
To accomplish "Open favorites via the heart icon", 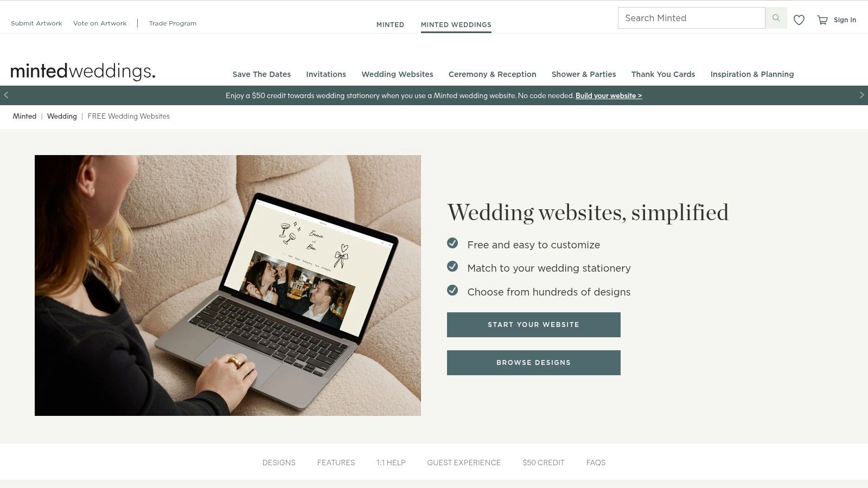I will (x=799, y=20).
